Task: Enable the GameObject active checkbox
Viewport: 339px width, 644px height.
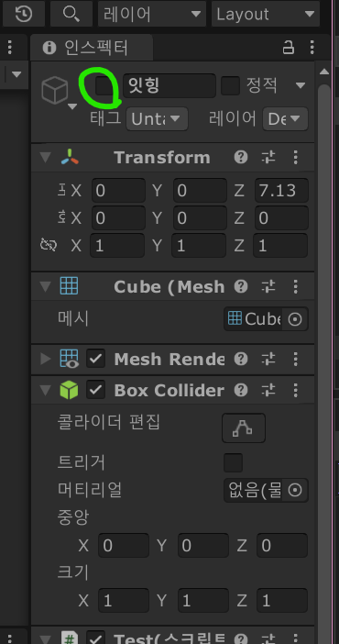Action: click(x=104, y=85)
